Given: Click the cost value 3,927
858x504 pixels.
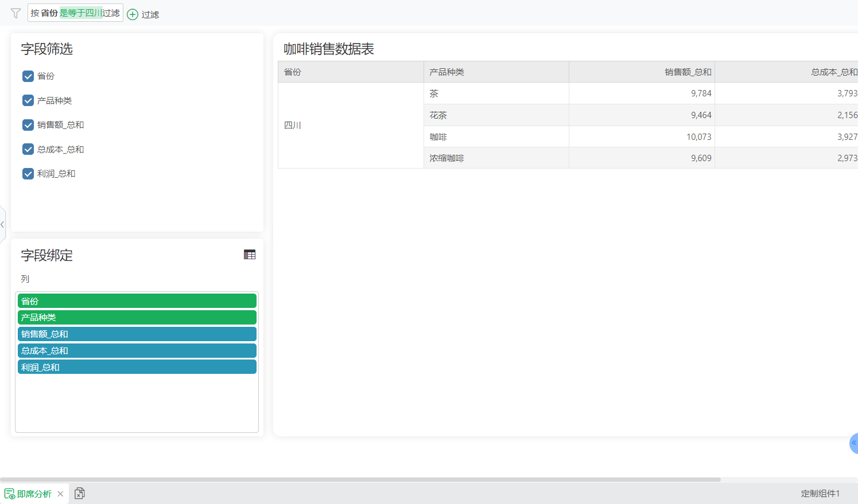Looking at the screenshot, I should coord(787,136).
